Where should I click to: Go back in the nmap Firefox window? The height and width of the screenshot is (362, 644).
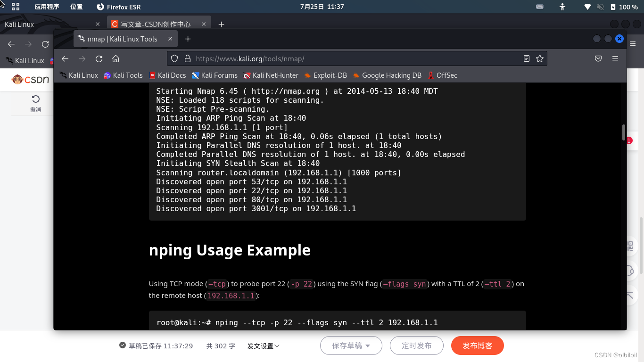(65, 58)
